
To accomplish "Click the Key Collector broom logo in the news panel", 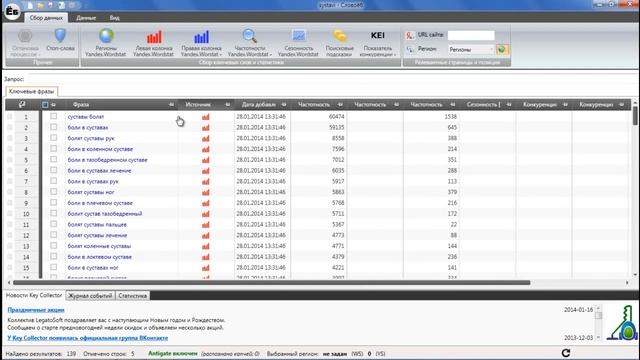I will (622, 322).
